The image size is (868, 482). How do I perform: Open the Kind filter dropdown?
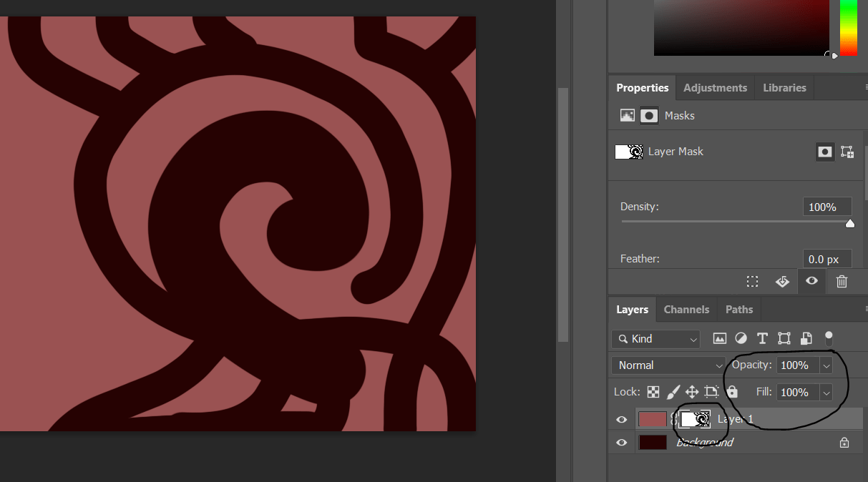[655, 338]
